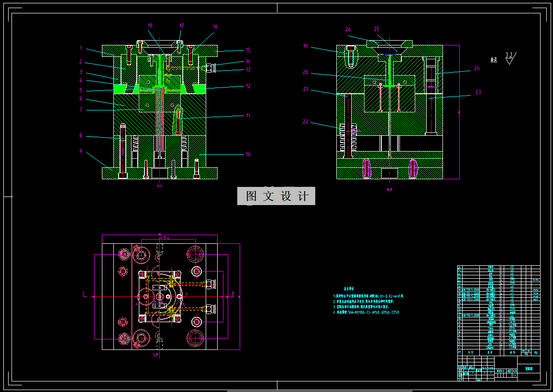The width and height of the screenshot is (553, 392).
Task: Click part callout number 17
Action: 181,25
